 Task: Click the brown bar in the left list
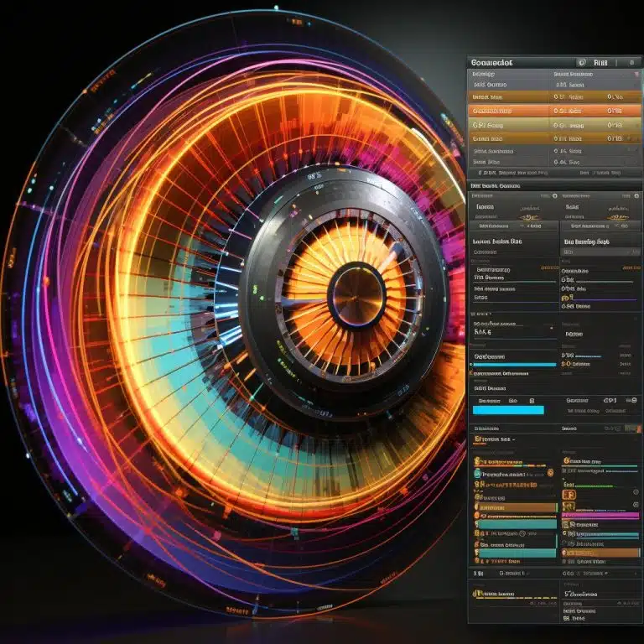pos(517,507)
